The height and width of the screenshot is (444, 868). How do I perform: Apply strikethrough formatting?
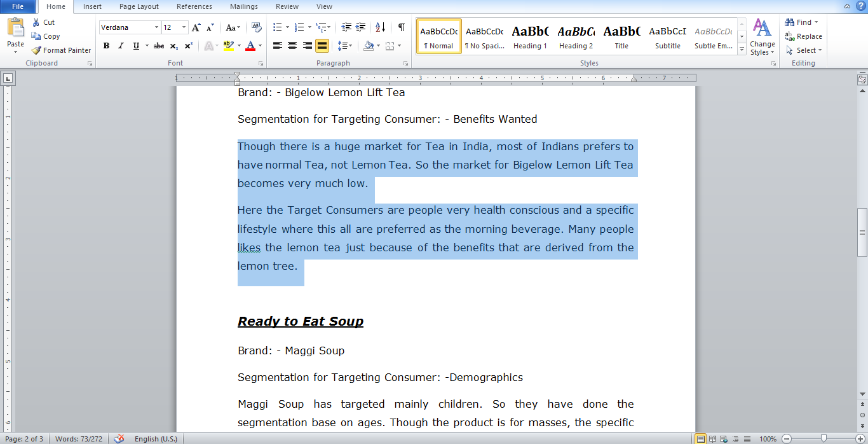[159, 46]
